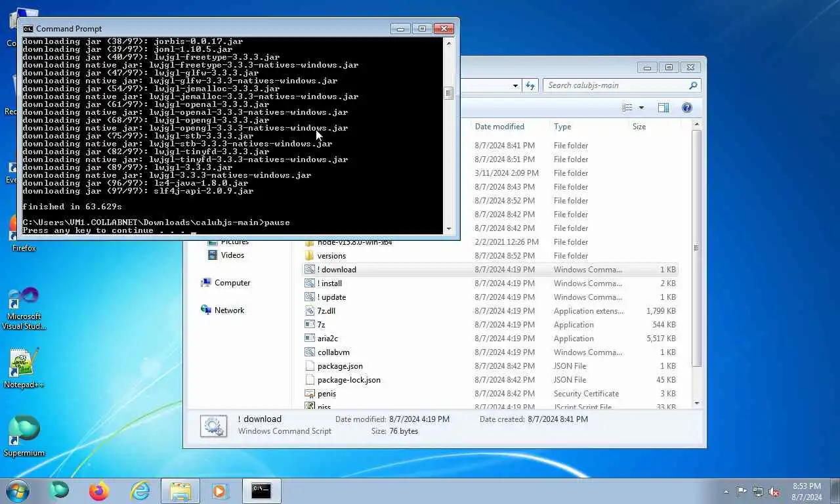Open the Command Prompt system menu icon

click(28, 29)
